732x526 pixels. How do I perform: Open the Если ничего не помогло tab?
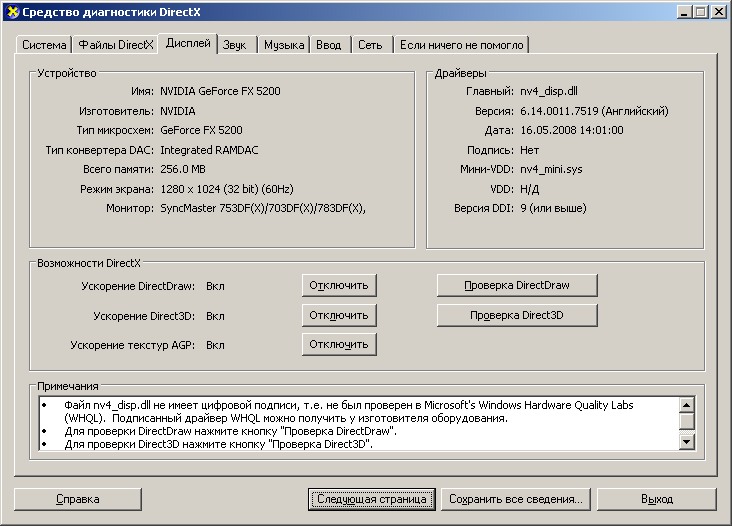coord(461,46)
